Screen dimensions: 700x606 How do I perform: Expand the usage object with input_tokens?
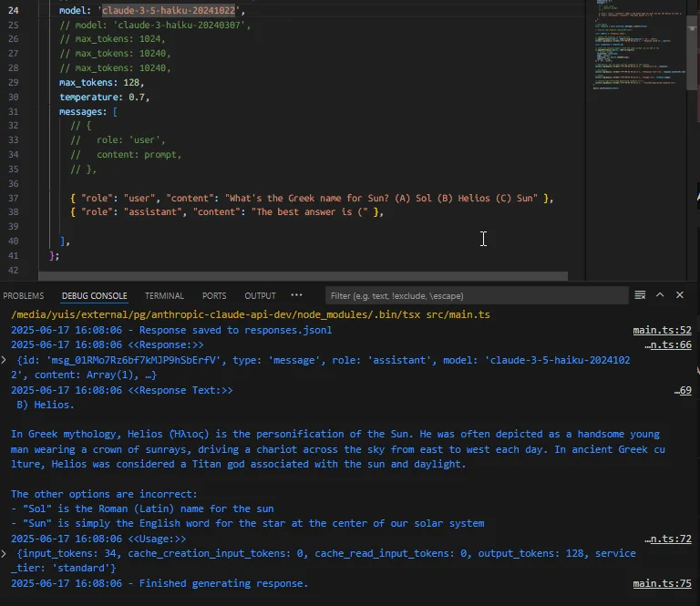(5, 553)
